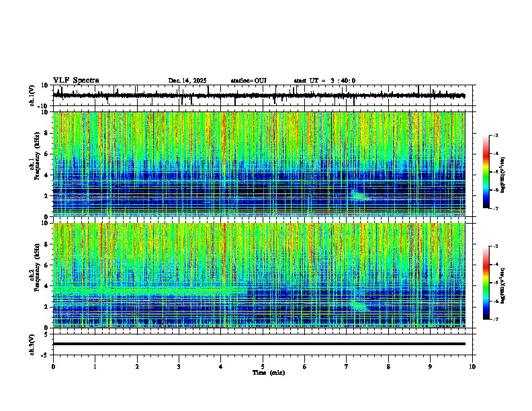The image size is (532, 411).
Task: Click the ch.2 colorbar "log(PSD)" unit label
Action: click(503, 285)
